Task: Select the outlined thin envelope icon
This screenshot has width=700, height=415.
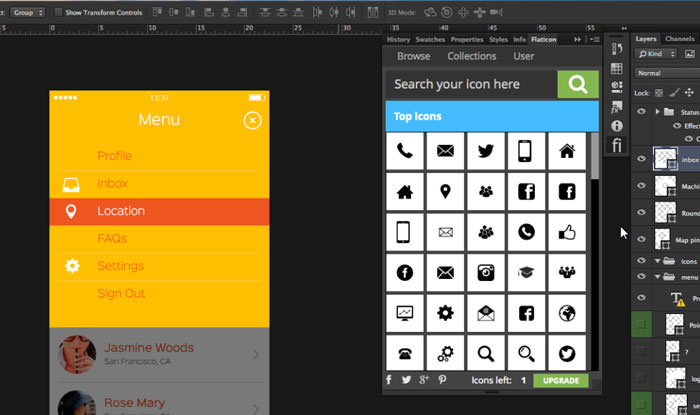Action: point(445,232)
